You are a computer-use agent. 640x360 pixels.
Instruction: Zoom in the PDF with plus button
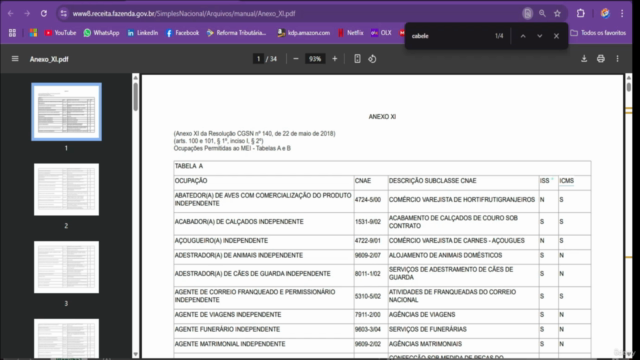(x=335, y=59)
